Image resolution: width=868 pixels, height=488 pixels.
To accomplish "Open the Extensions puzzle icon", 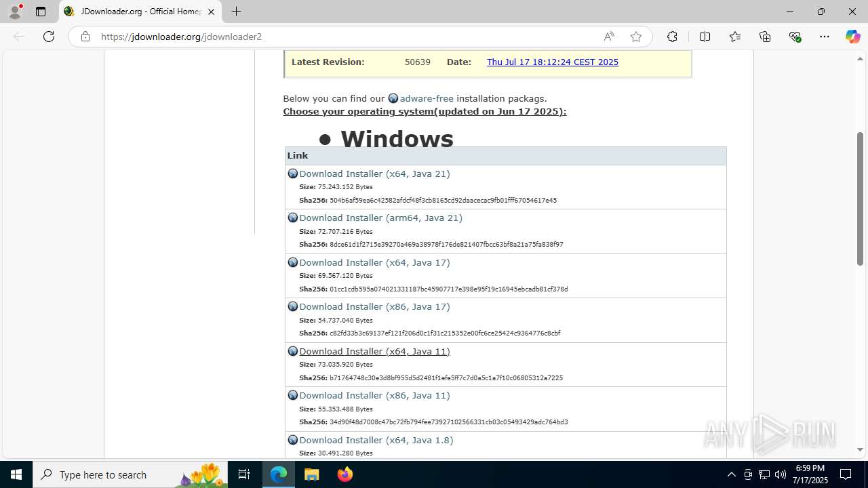I will (x=672, y=37).
